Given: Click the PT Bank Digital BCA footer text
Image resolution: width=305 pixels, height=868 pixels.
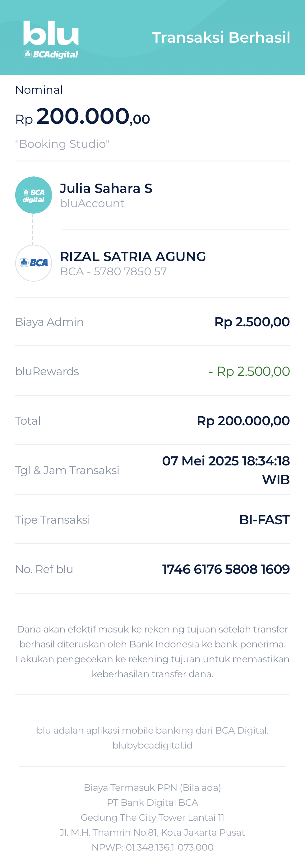Looking at the screenshot, I should [x=152, y=803].
